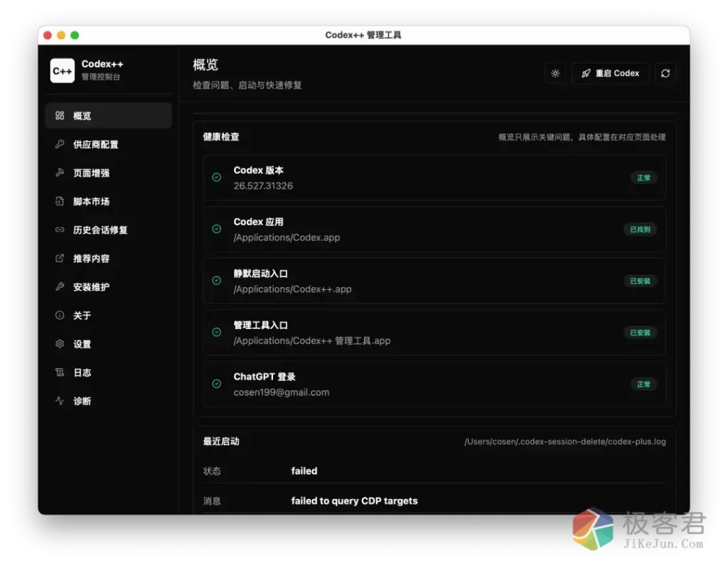Click the refresh icon button in header

tap(665, 73)
